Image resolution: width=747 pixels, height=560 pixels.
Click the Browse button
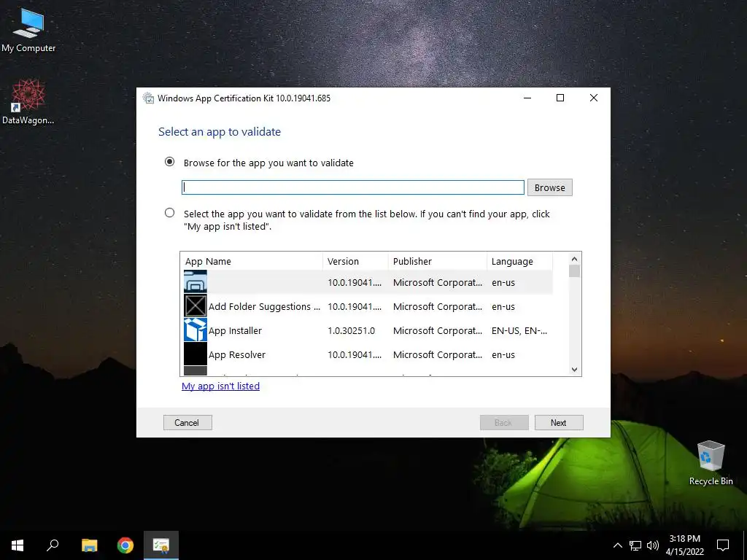pyautogui.click(x=550, y=187)
